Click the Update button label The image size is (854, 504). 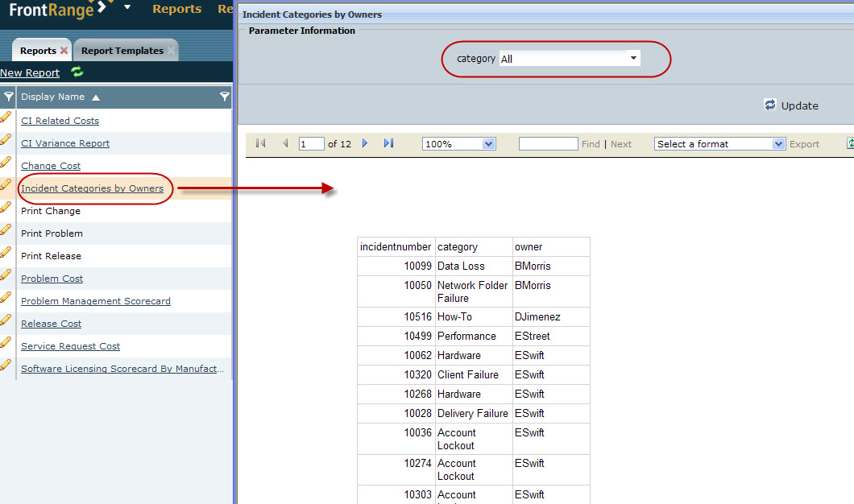coord(799,105)
